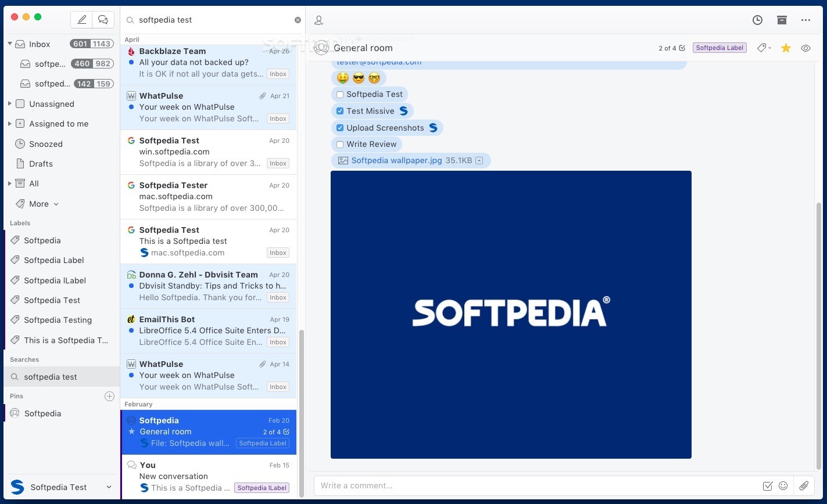Open WhatPulse email from Apr 14
This screenshot has height=504, width=827.
[x=208, y=376]
